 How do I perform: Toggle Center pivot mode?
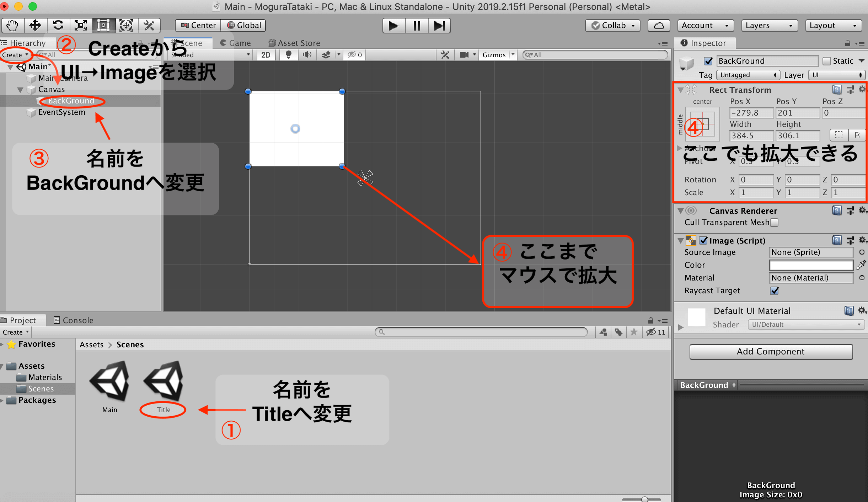click(x=198, y=26)
